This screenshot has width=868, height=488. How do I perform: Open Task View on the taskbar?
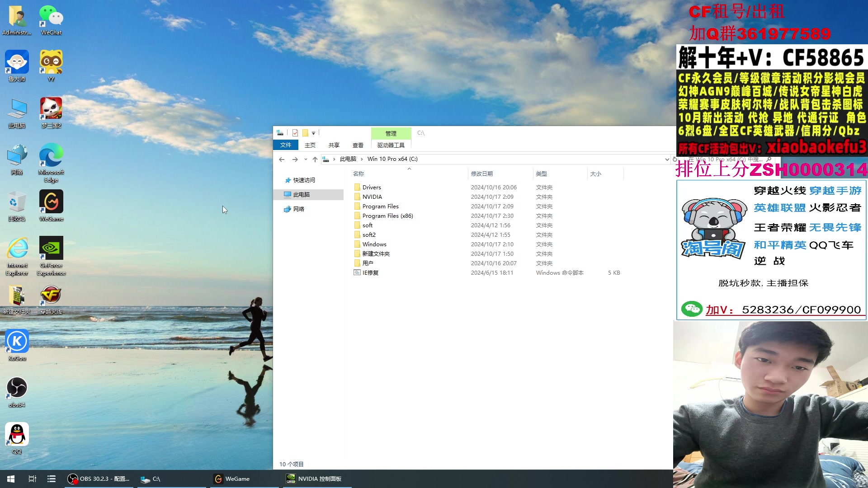(32, 479)
